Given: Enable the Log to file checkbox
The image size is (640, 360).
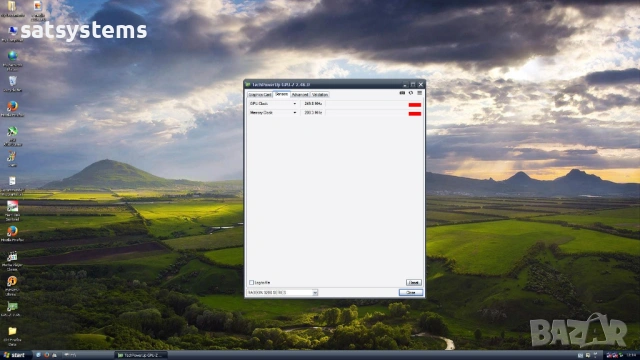Looking at the screenshot, I should coord(251,282).
